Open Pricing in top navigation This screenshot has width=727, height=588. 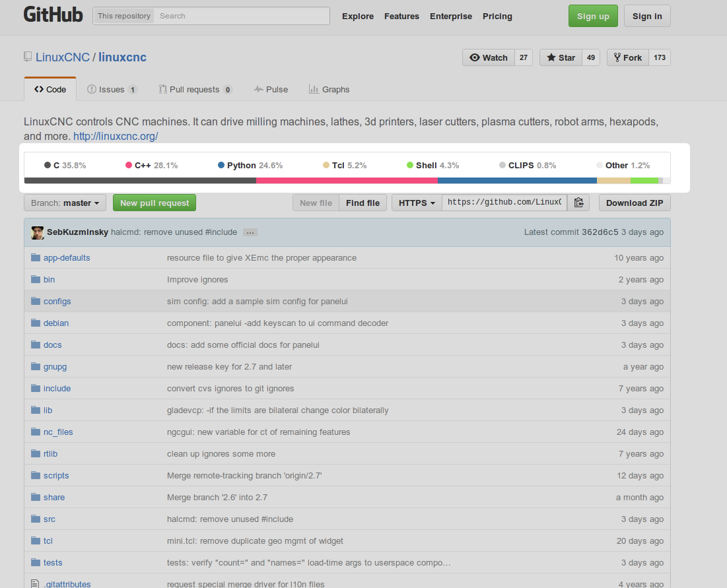point(497,16)
